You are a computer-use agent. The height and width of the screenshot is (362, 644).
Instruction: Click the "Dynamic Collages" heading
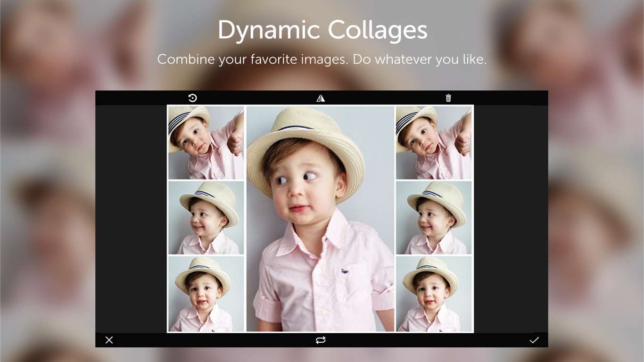(x=322, y=31)
